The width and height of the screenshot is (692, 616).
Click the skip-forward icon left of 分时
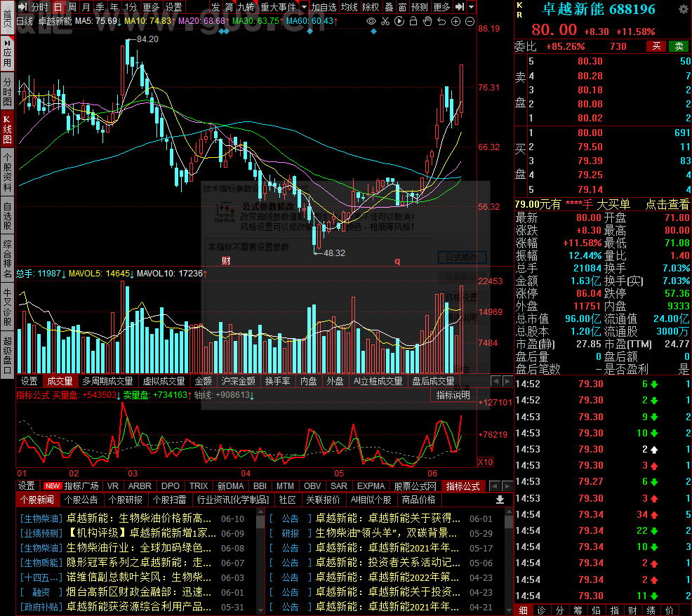click(x=22, y=6)
